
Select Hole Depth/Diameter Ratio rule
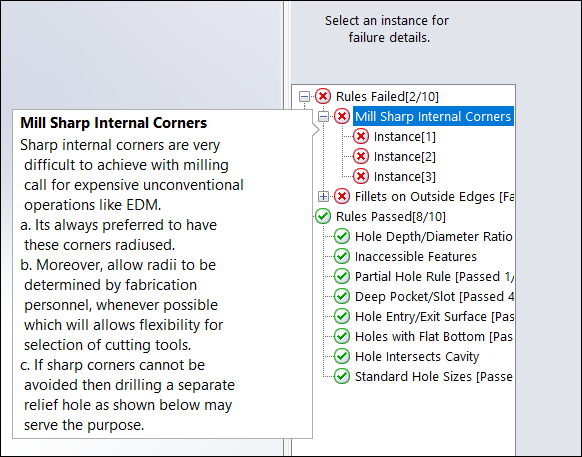point(434,236)
